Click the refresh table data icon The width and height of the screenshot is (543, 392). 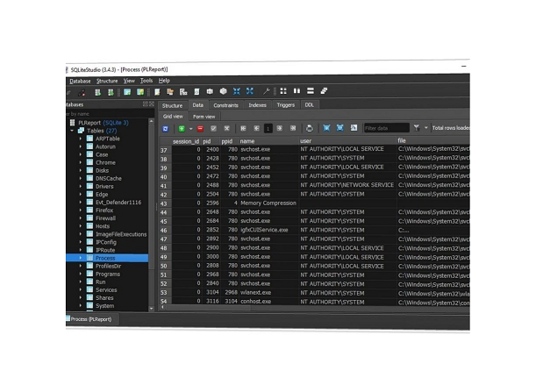pos(165,128)
